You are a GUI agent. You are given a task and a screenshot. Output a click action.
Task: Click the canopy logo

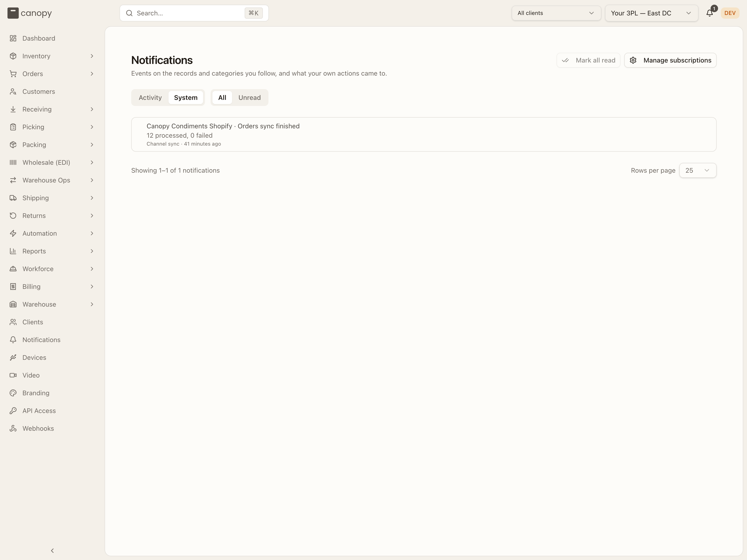tap(30, 13)
